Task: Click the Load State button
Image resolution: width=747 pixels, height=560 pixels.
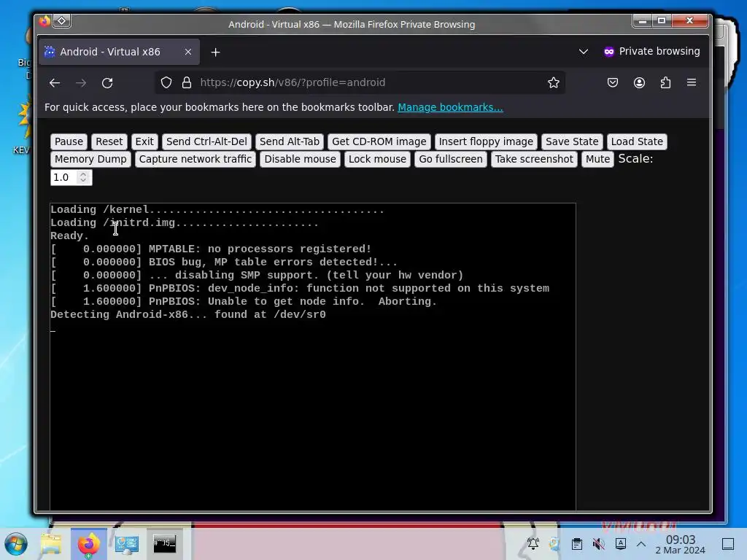Action: point(637,141)
